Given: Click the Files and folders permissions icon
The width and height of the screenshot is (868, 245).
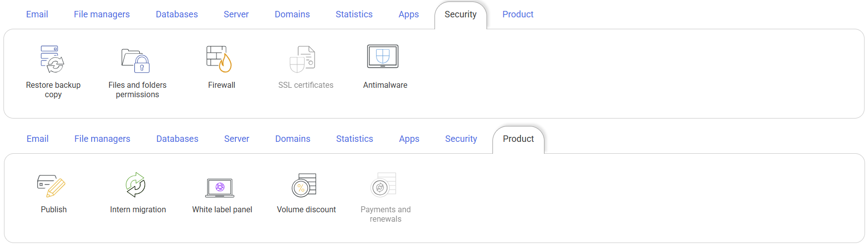Looking at the screenshot, I should 136,61.
